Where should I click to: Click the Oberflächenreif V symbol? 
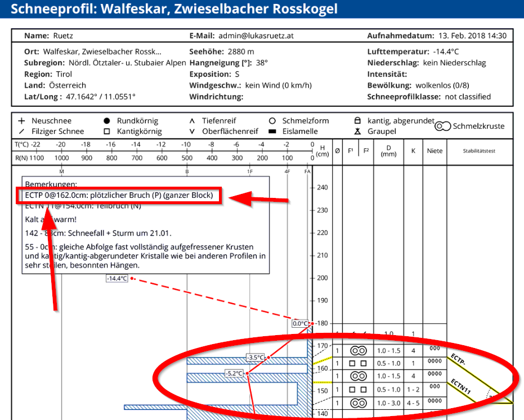point(192,132)
